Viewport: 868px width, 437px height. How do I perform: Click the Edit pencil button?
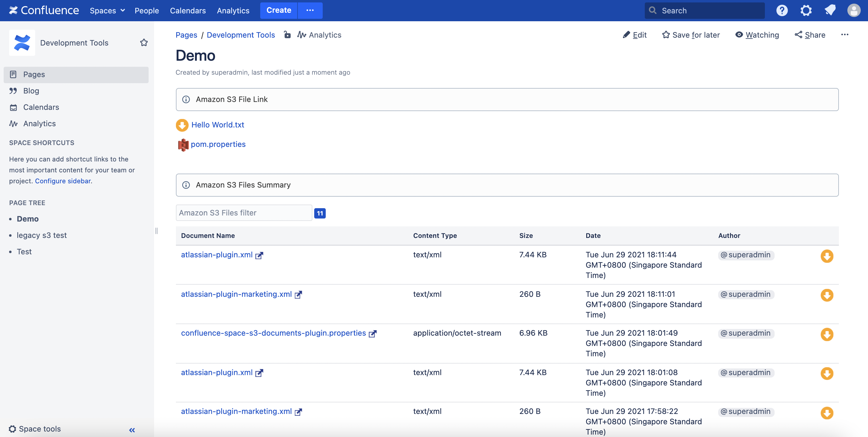[x=635, y=35]
